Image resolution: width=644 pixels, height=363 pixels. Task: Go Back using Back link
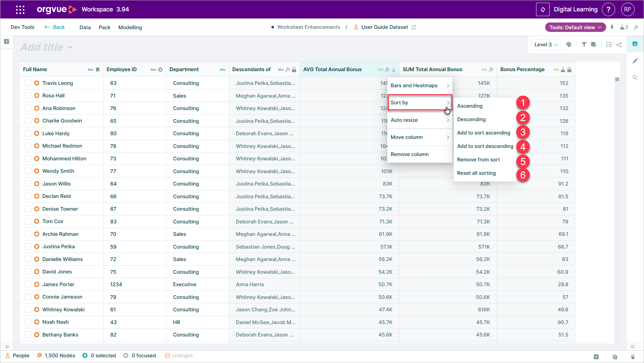55,27
